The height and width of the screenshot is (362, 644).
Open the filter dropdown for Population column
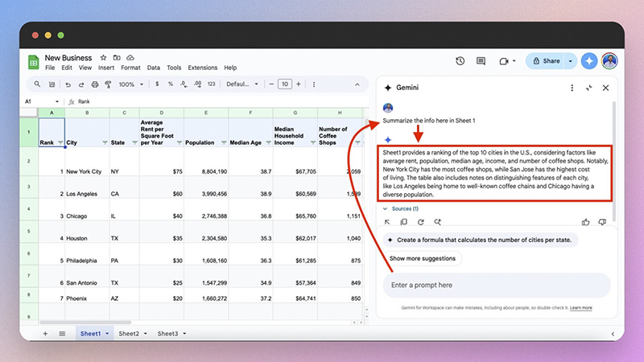pyautogui.click(x=224, y=142)
